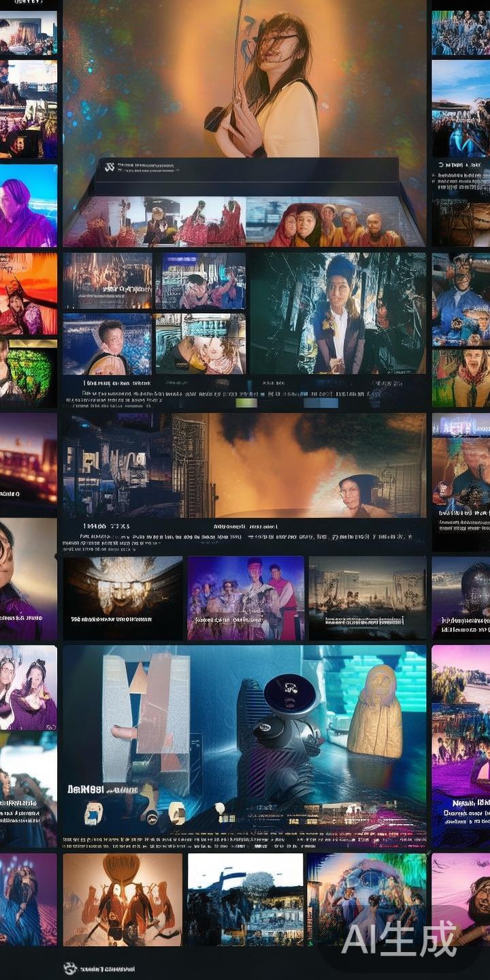
Task: Open the glowing chandelier thumbnail
Action: coord(122,585)
